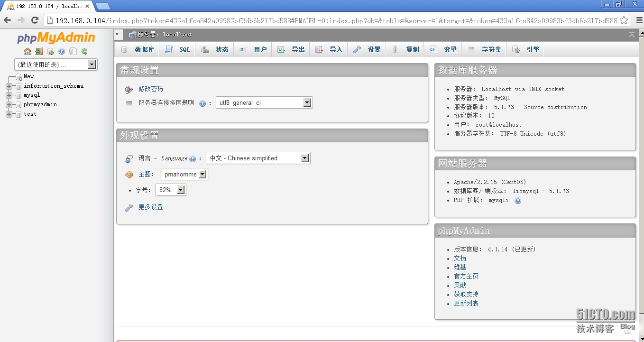Image resolution: width=644 pixels, height=342 pixels.
Task: Open the font size dropdown showing 82%
Action: click(171, 190)
